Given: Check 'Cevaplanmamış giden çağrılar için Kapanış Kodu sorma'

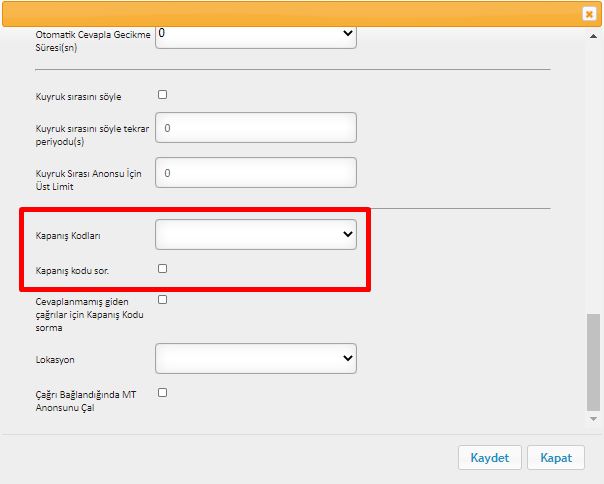Looking at the screenshot, I should (163, 299).
